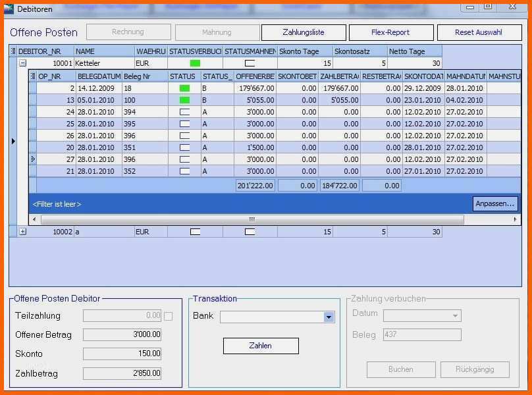Toggle STATUSMAHNEN checkbox for debitor 10002
The width and height of the screenshot is (532, 395).
click(x=250, y=232)
